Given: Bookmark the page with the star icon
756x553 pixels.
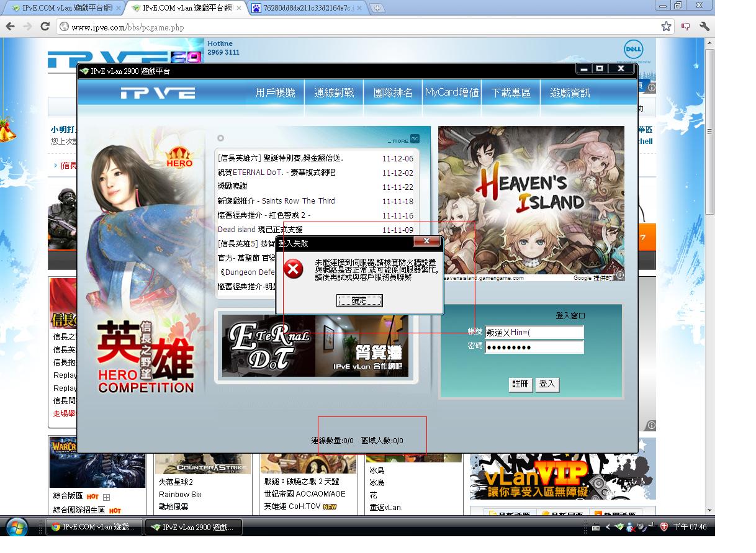Looking at the screenshot, I should [x=666, y=26].
